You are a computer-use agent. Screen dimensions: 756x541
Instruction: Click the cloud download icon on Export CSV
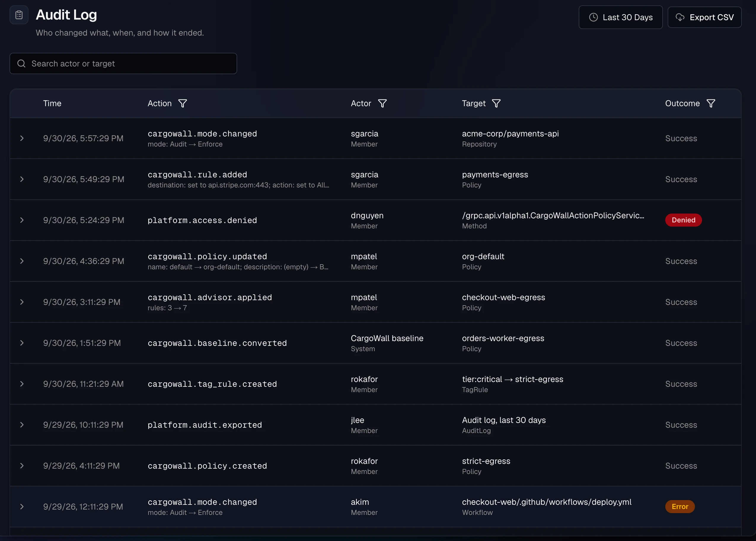[680, 17]
